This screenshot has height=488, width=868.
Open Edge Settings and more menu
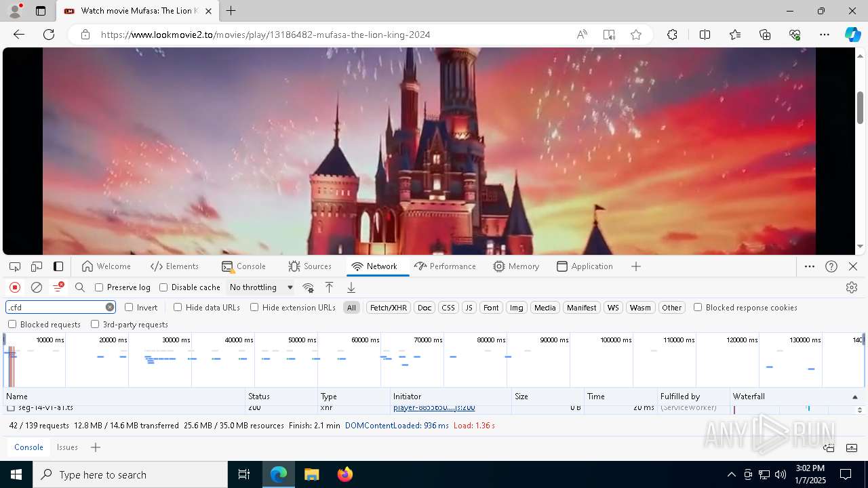825,35
